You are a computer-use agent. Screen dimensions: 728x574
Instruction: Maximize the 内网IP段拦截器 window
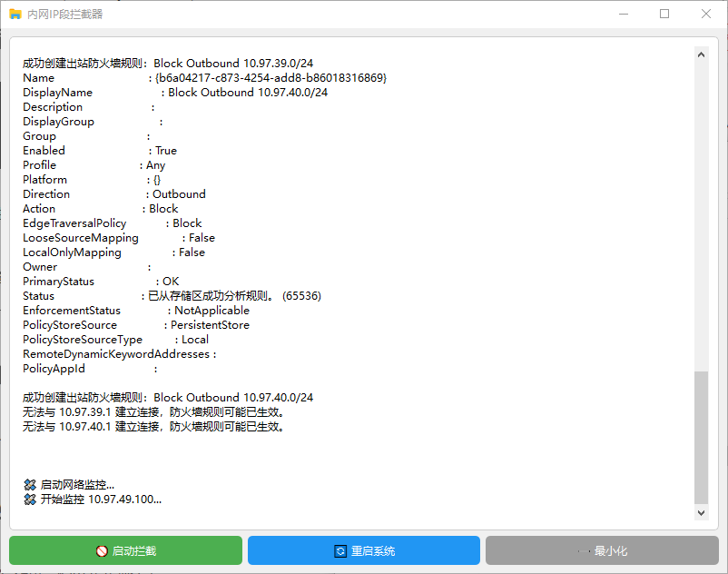pyautogui.click(x=664, y=15)
